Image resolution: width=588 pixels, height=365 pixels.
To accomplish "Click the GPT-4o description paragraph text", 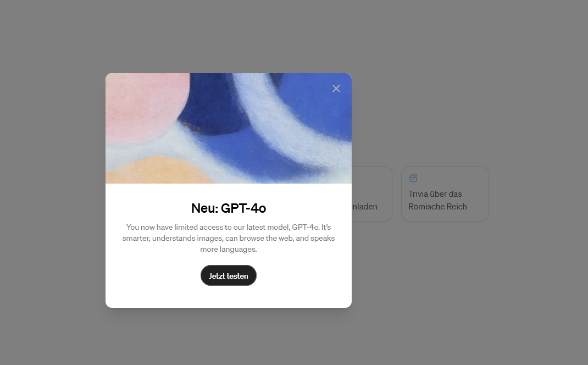I will click(229, 238).
